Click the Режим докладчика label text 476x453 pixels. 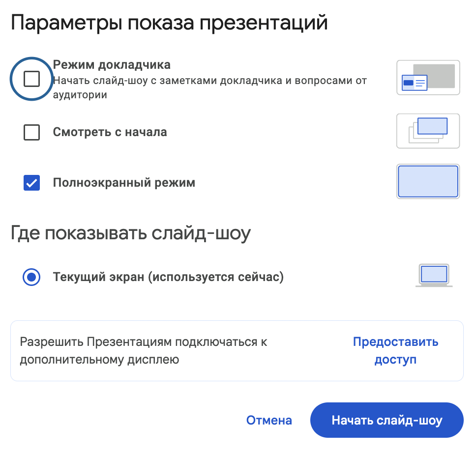[112, 65]
